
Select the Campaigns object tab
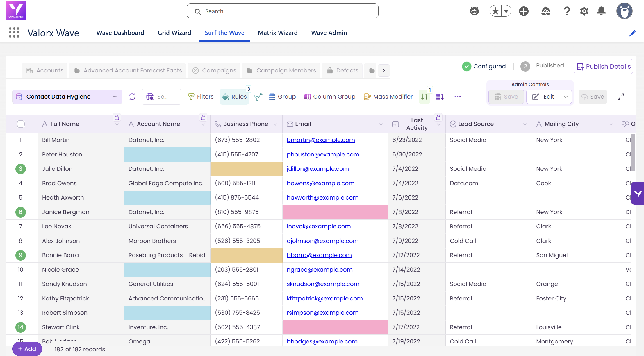click(x=214, y=70)
